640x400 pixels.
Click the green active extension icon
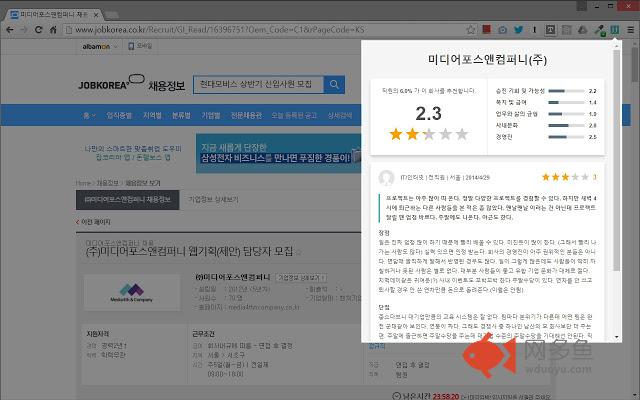pyautogui.click(x=615, y=30)
